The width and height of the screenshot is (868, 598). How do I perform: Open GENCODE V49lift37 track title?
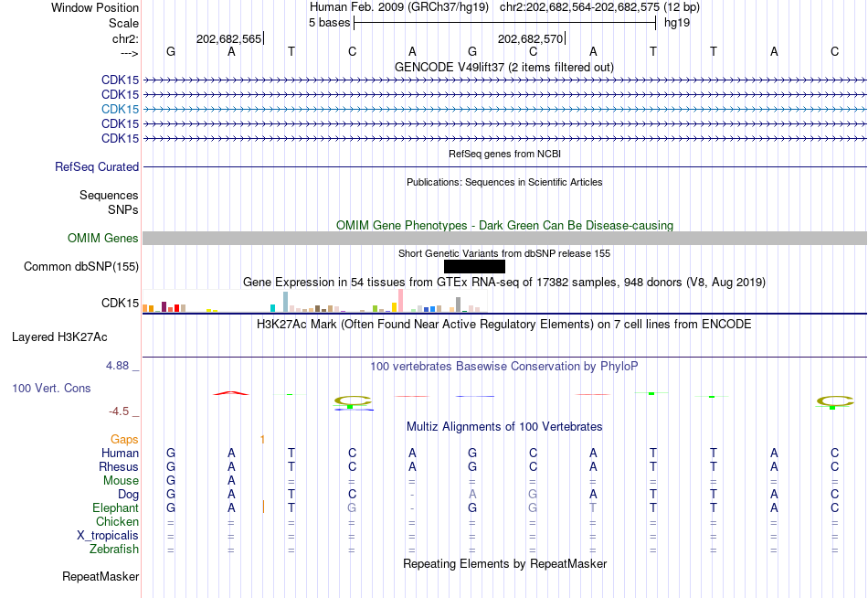[x=504, y=67]
